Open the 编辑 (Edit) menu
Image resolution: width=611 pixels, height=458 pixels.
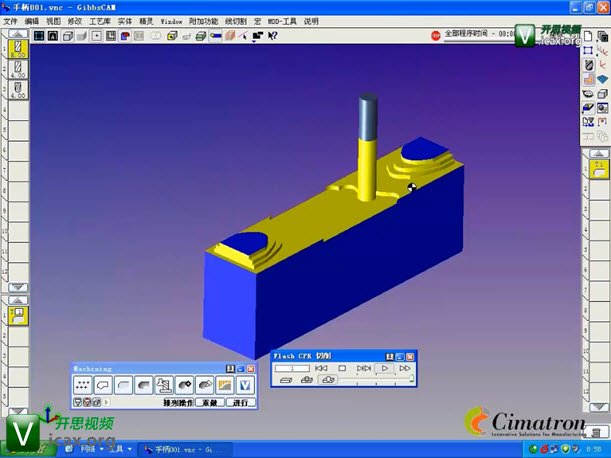click(32, 21)
